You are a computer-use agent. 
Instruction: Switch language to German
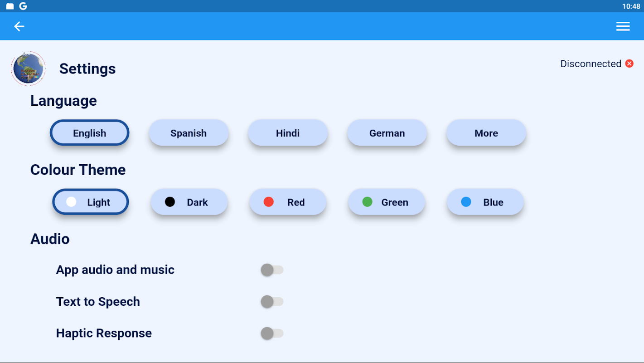click(x=387, y=133)
